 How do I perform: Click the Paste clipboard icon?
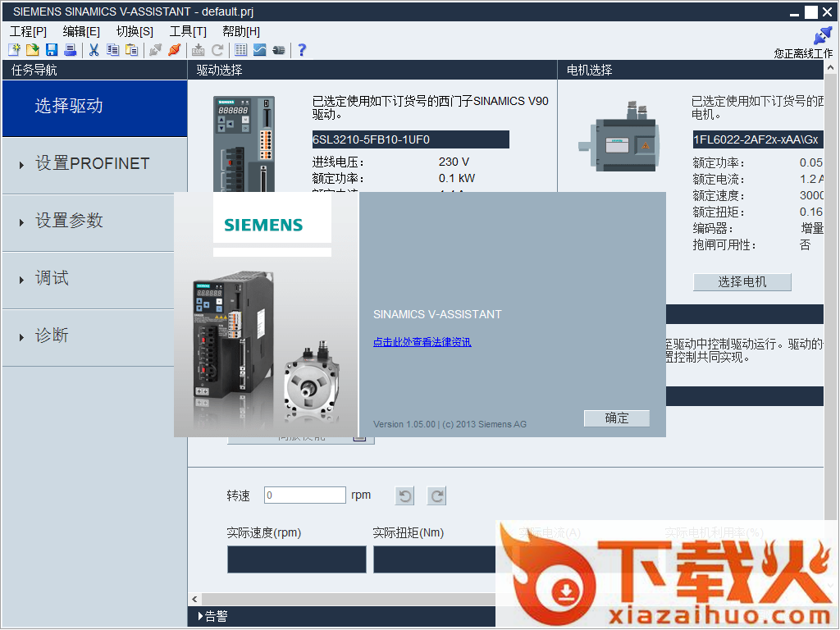click(131, 50)
